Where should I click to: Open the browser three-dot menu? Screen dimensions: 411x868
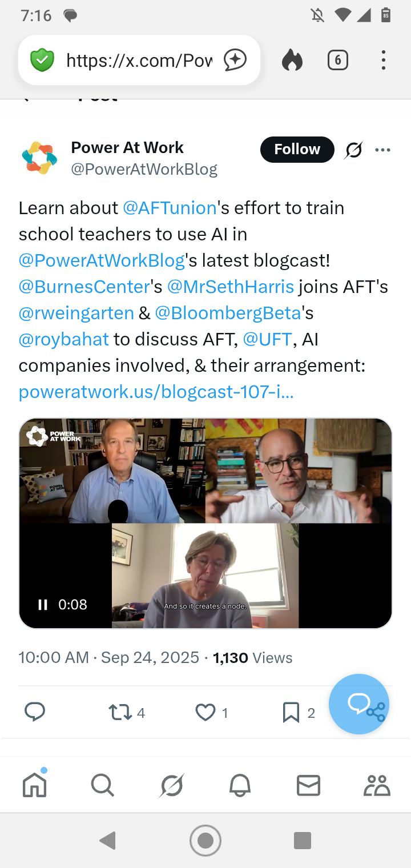point(383,60)
